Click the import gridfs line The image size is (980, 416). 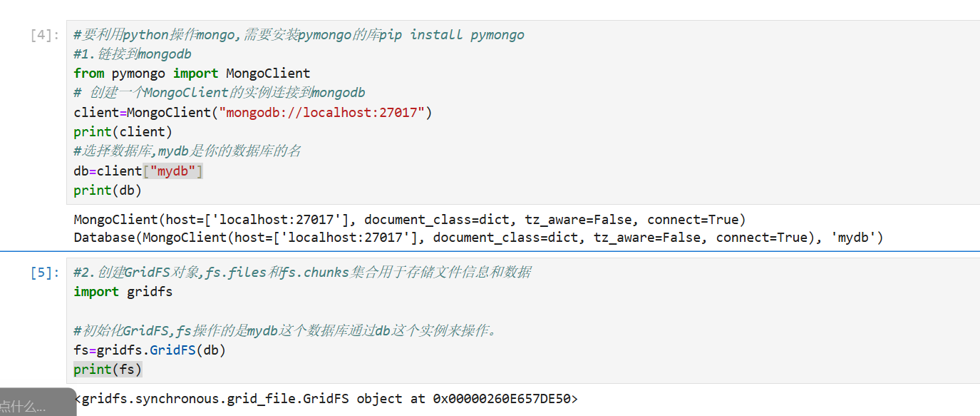click(123, 292)
